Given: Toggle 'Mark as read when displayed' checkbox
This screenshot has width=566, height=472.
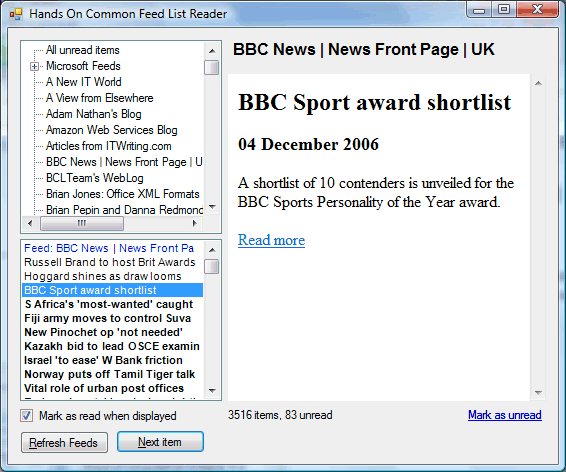Looking at the screenshot, I should (x=26, y=416).
